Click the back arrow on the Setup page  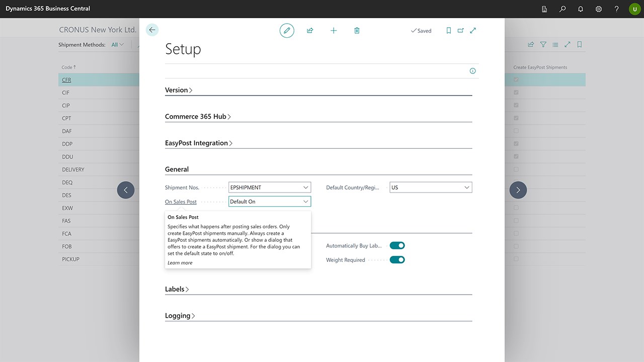coord(152,30)
